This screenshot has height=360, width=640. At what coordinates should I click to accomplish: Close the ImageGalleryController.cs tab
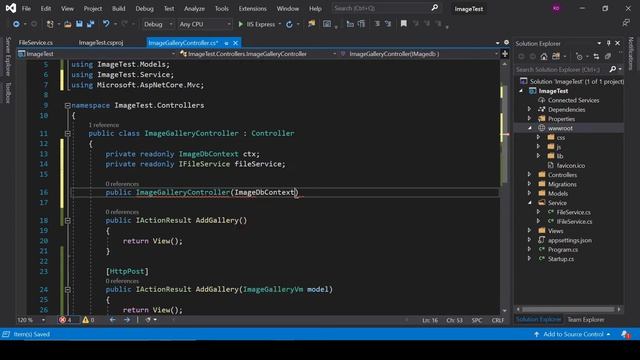pyautogui.click(x=236, y=43)
